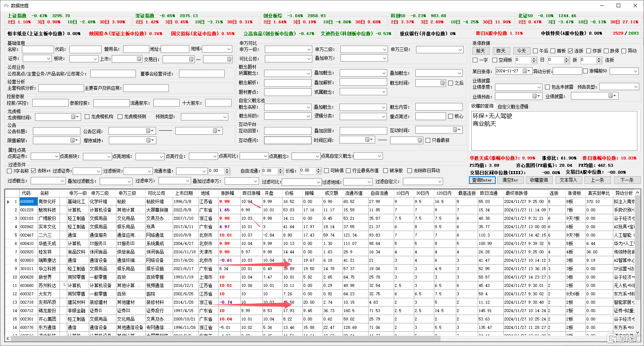Open the 时间区间 end calendar icon
This screenshot has width=644, height=346.
[420, 140]
